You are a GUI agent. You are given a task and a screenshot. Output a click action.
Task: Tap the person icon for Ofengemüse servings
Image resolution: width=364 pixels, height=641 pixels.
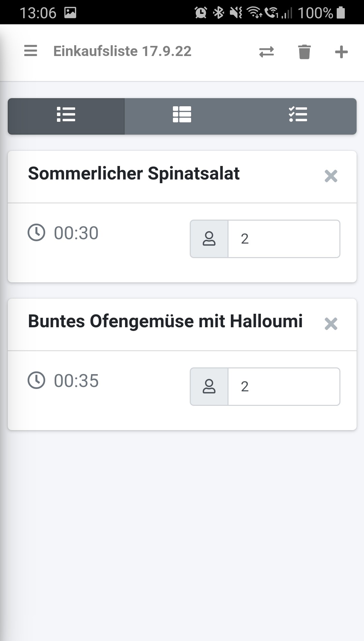[209, 387]
